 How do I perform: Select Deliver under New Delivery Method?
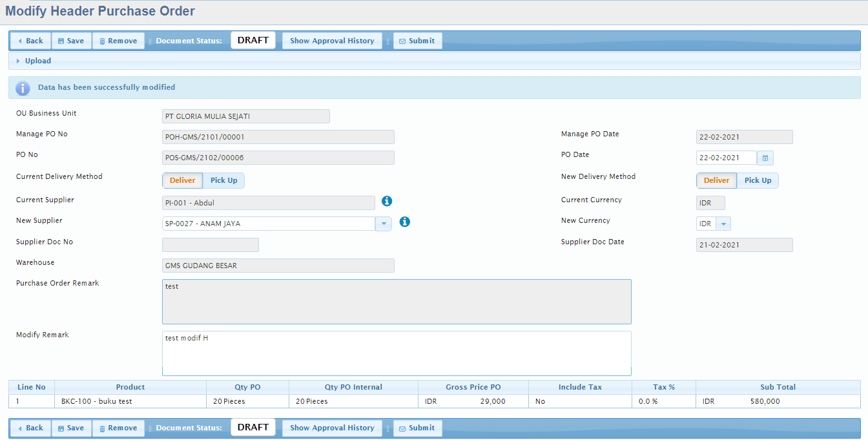click(x=716, y=180)
